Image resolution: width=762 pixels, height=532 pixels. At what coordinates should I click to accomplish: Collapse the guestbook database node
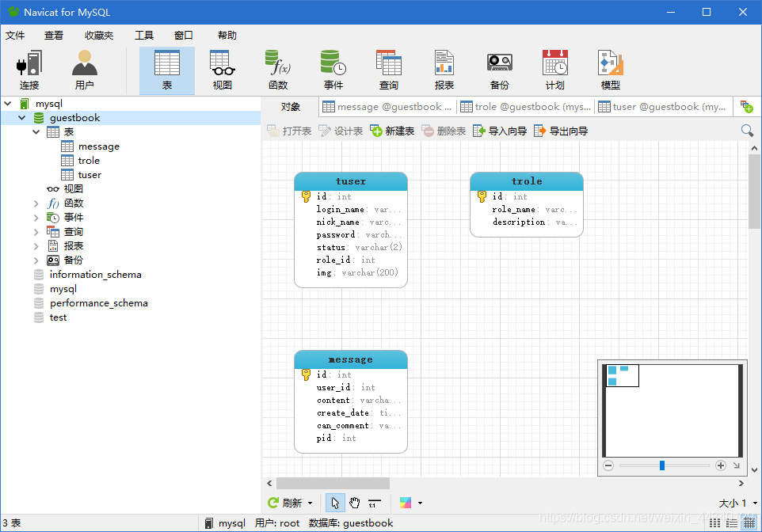[22, 118]
